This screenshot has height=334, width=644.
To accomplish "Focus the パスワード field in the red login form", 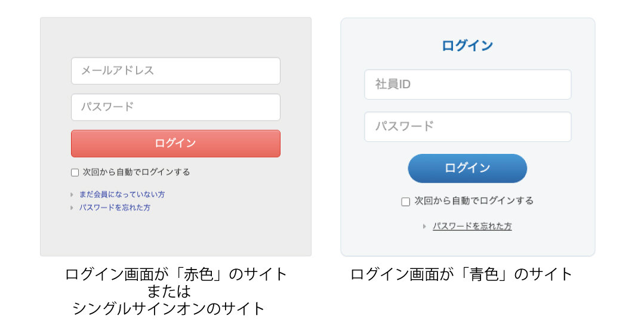I will (175, 107).
